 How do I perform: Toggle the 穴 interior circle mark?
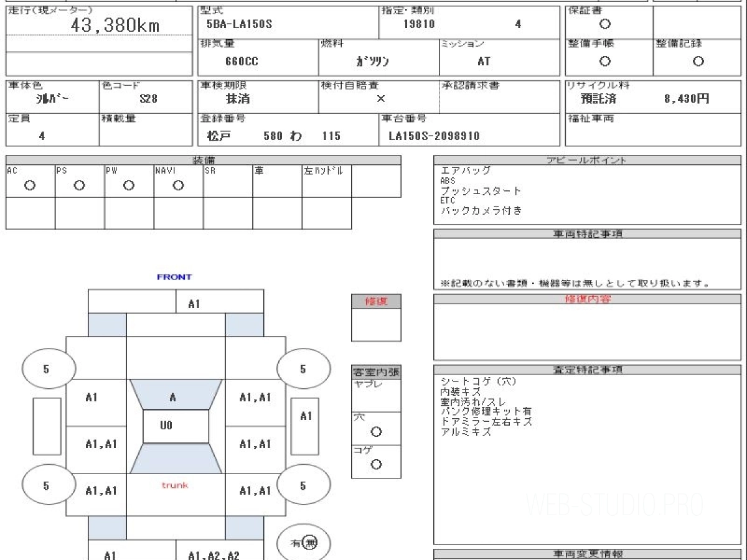coord(376,432)
